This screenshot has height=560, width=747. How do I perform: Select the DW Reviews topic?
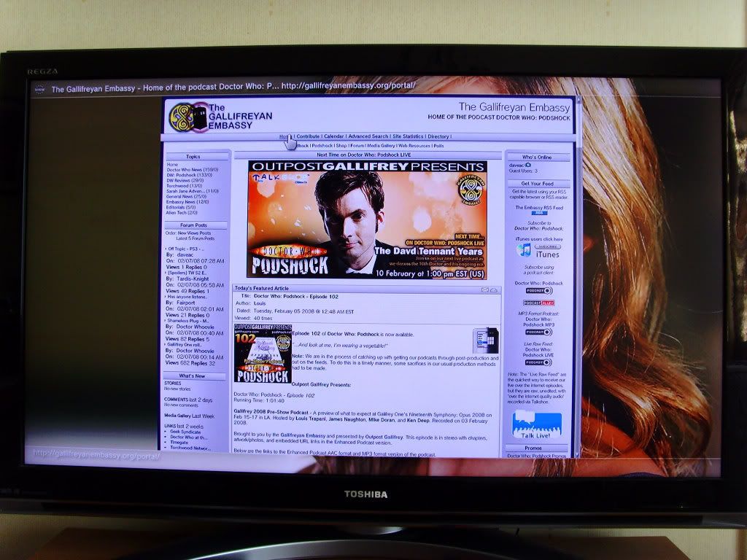(185, 181)
